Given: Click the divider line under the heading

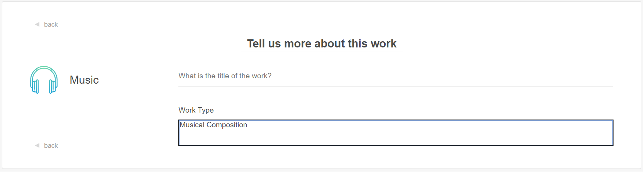Looking at the screenshot, I should point(322,52).
